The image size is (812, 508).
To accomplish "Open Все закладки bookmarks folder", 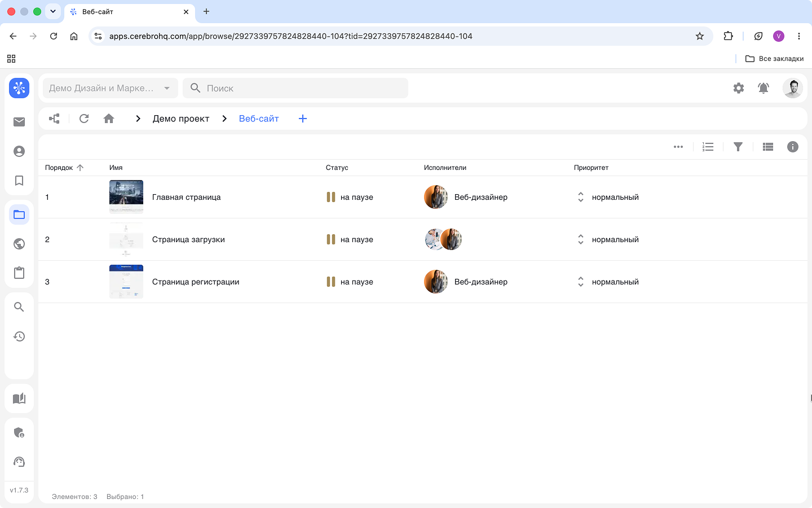I will 774,59.
